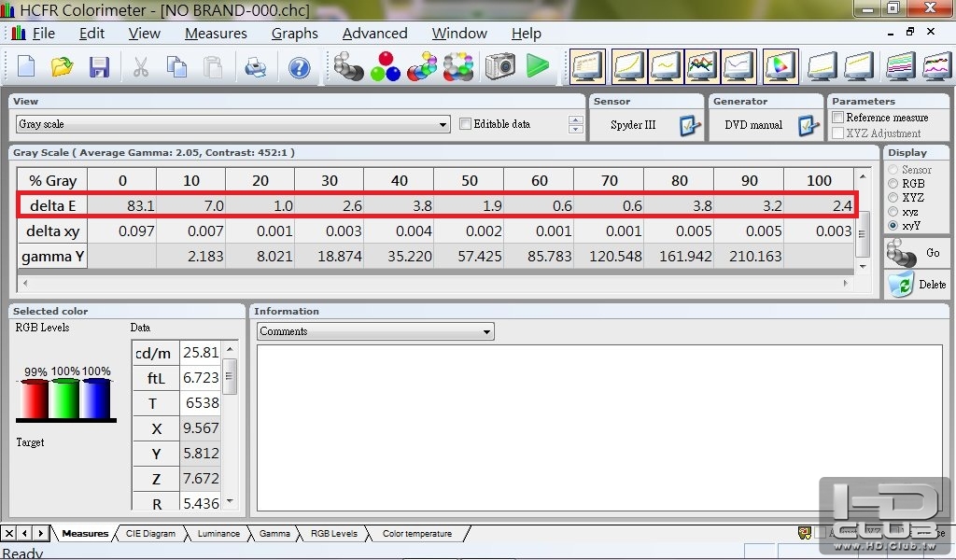
Task: Open the Advanced menu
Action: tap(374, 34)
